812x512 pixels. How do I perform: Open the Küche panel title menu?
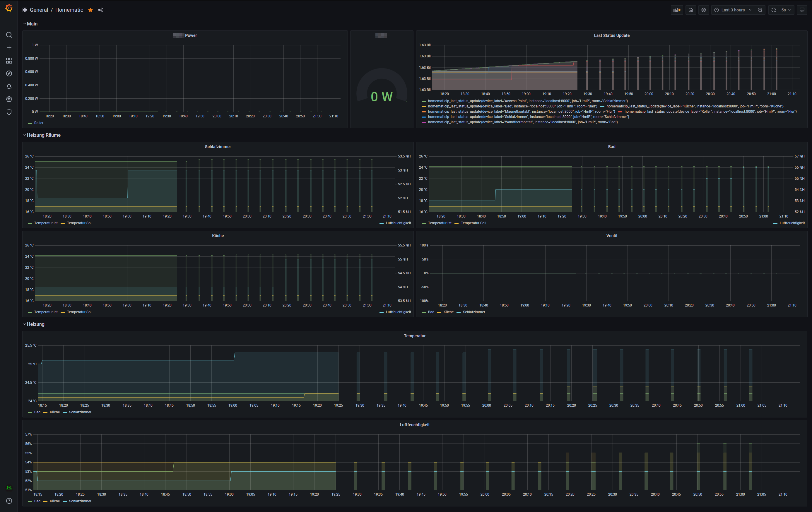click(218, 236)
